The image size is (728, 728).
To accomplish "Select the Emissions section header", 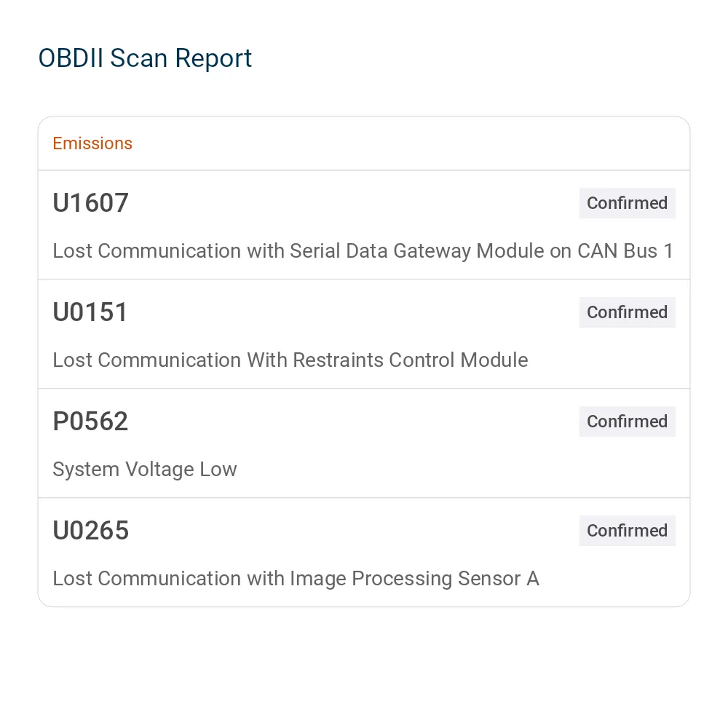I will [x=92, y=143].
